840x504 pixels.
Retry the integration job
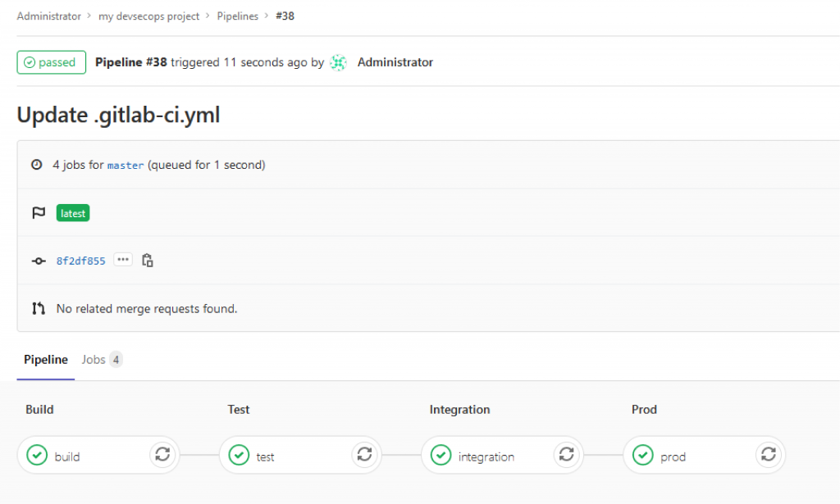coord(566,454)
